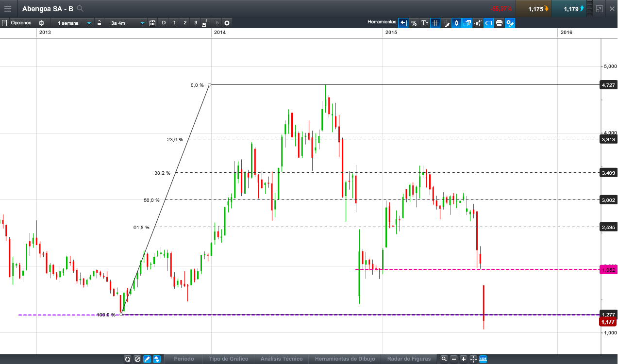Click the 3,913 Fibonacci price label

click(609, 139)
